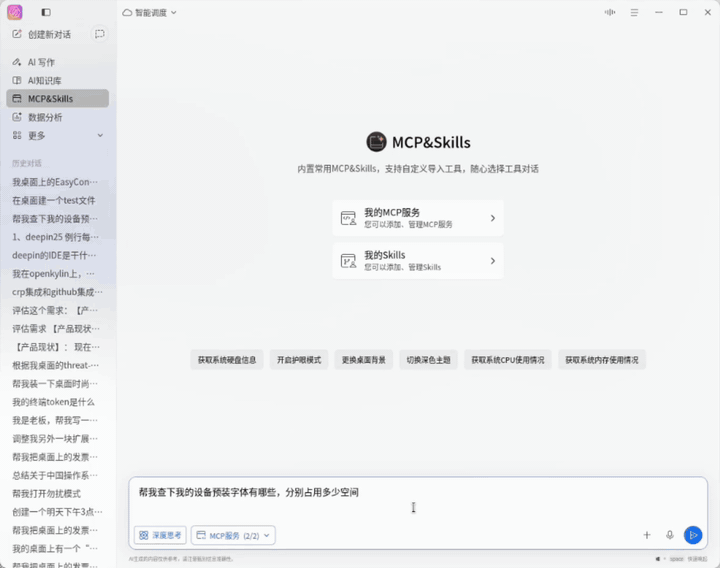Create a new conversation 创建新对话
Viewport: 720px width, 568px height.
pyautogui.click(x=42, y=34)
